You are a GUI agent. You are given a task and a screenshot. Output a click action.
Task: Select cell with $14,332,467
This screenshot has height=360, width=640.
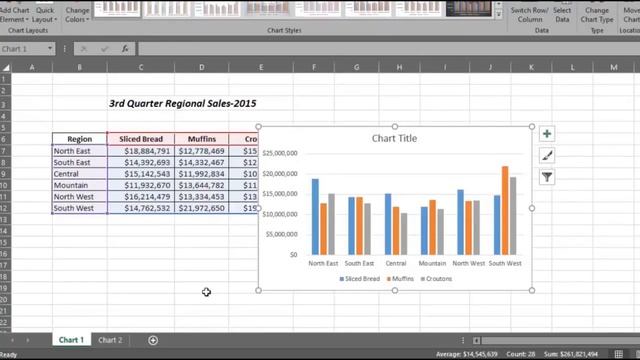(x=202, y=162)
